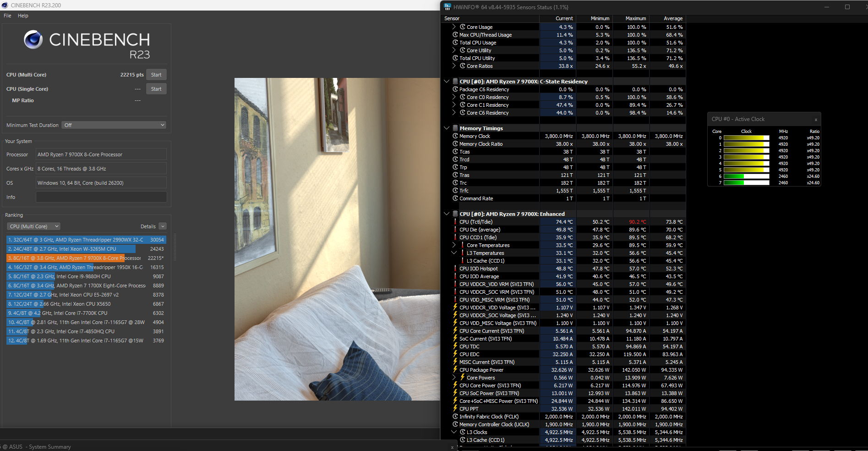Collapse the Ryzen 7 9700X Enhanced group
This screenshot has width=868, height=451.
point(447,214)
